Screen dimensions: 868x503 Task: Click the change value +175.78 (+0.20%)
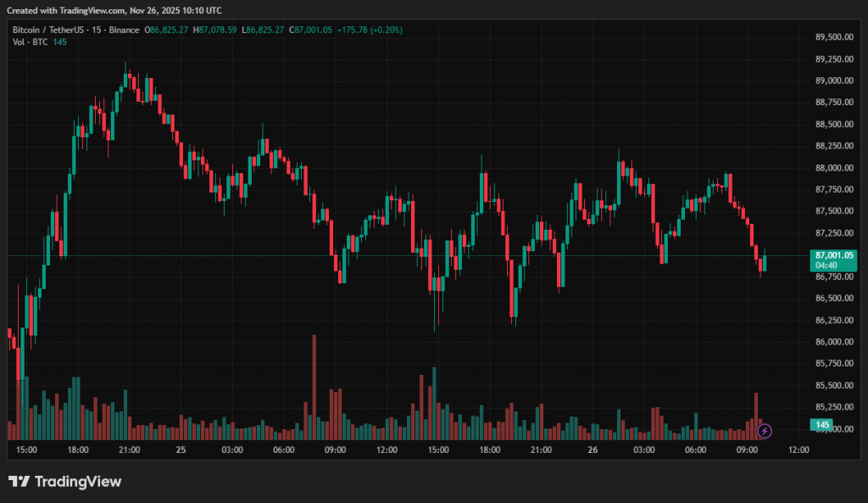pyautogui.click(x=369, y=30)
